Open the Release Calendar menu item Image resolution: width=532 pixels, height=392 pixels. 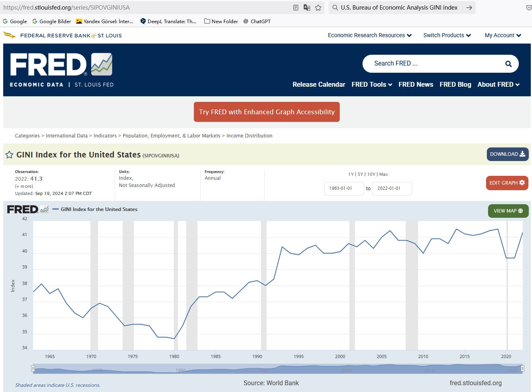[319, 85]
